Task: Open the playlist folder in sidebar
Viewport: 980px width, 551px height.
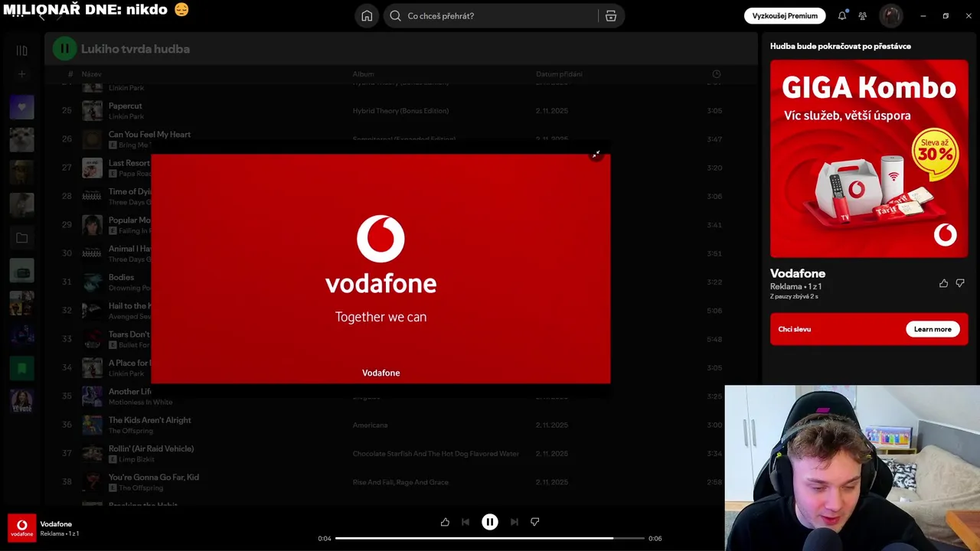Action: click(21, 238)
